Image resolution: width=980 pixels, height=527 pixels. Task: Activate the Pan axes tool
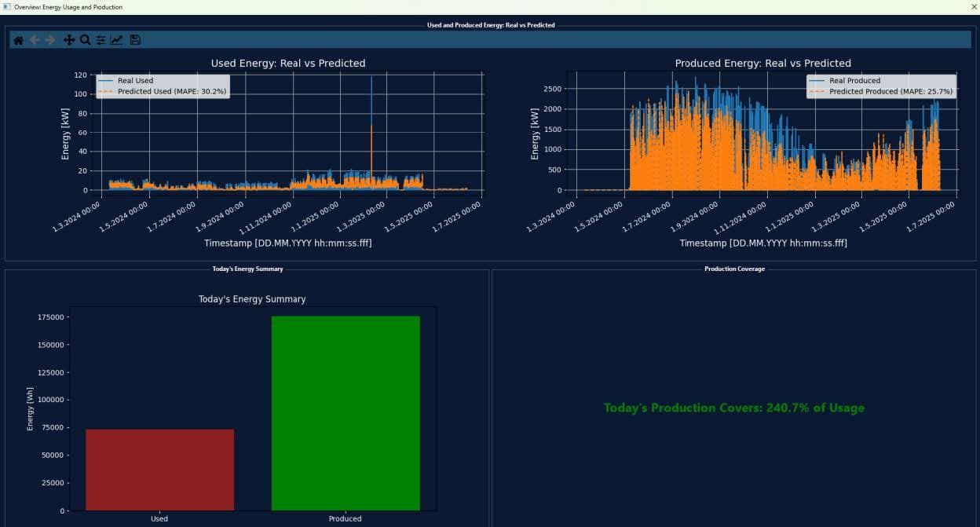69,40
